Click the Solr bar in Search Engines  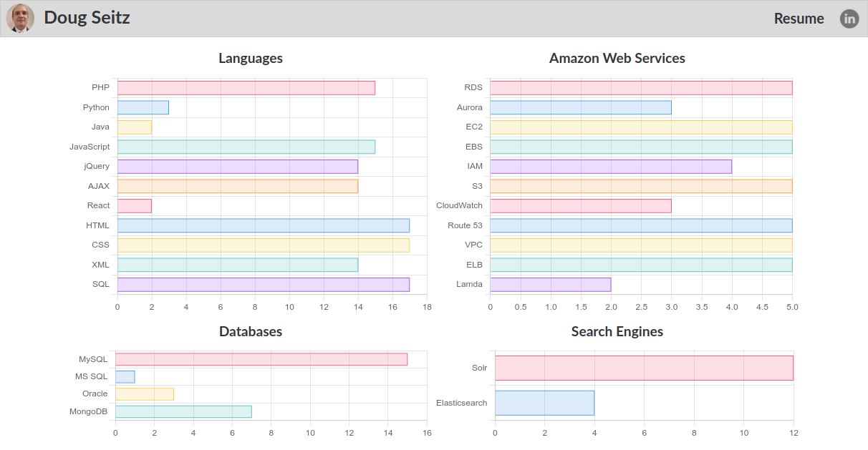tap(644, 368)
